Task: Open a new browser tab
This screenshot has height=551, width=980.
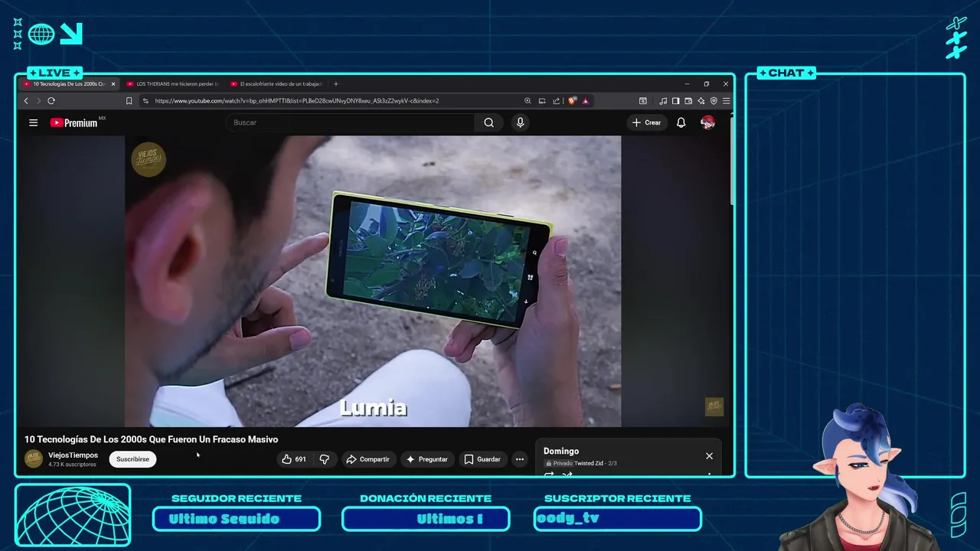Action: [x=335, y=84]
